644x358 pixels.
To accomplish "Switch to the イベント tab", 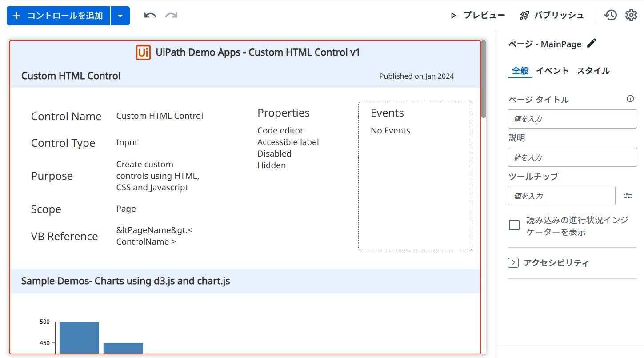I will [552, 71].
